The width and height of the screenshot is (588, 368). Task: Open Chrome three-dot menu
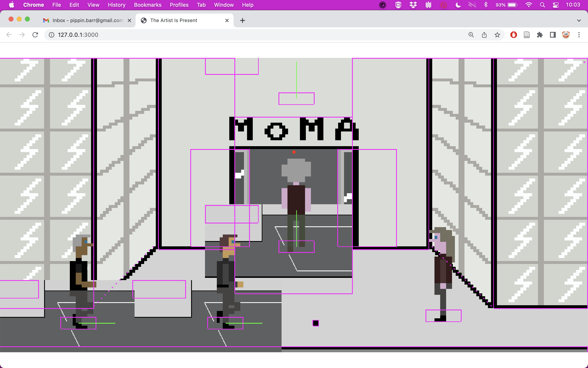point(579,35)
